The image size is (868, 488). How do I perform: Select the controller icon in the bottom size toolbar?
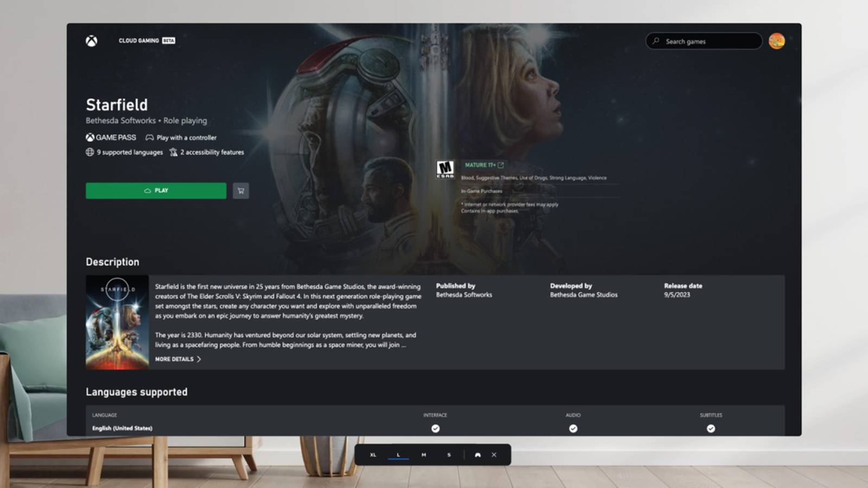click(477, 455)
